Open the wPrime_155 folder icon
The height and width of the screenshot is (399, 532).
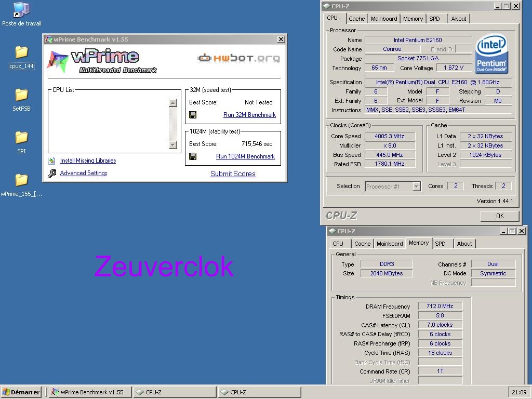21,180
